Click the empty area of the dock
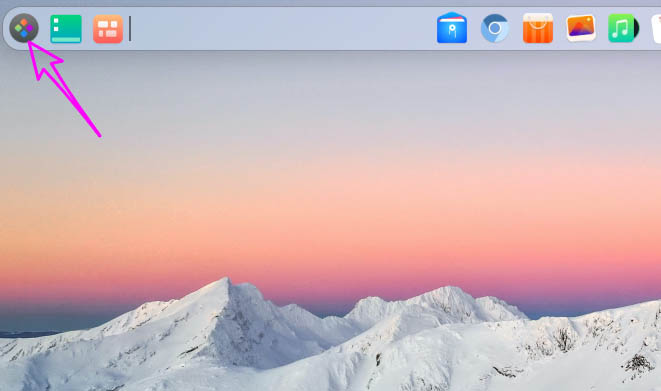661x391 pixels. 282,29
